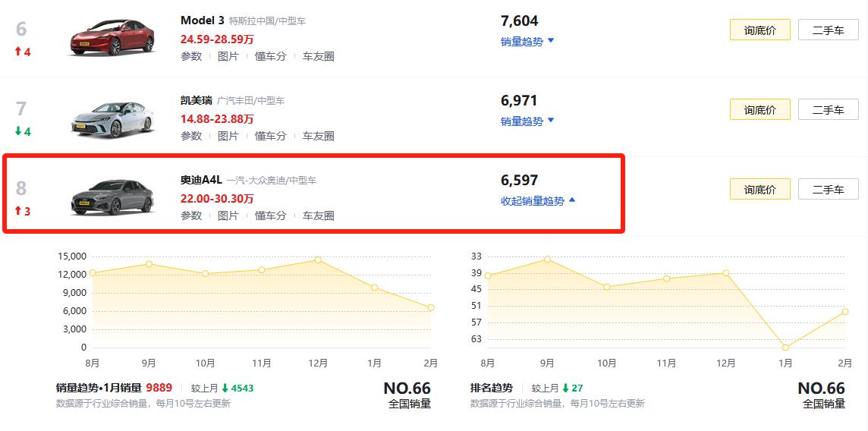Expand 销量趋势 for 凯美瑞
Viewport: 868px width, 431px height.
tap(527, 121)
